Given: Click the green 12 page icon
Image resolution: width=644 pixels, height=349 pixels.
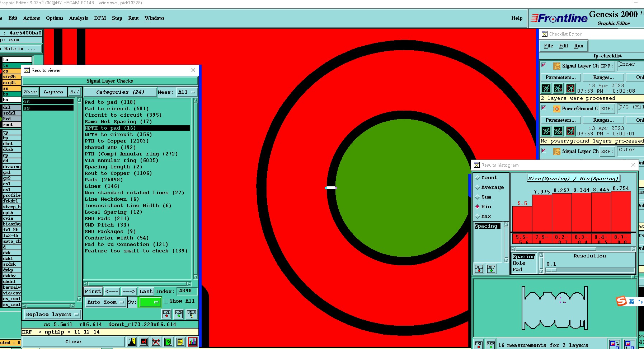Looking at the screenshot, I should pos(168,342).
